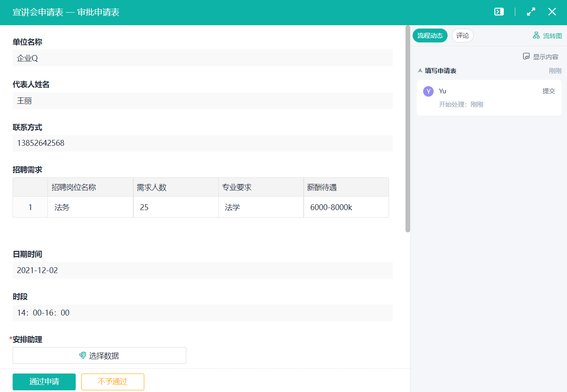567x392 pixels.
Task: Reject with the 不予通过 button
Action: [112, 381]
